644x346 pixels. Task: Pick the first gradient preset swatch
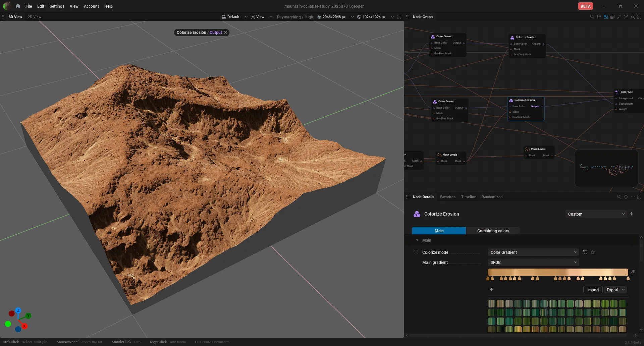click(491, 304)
